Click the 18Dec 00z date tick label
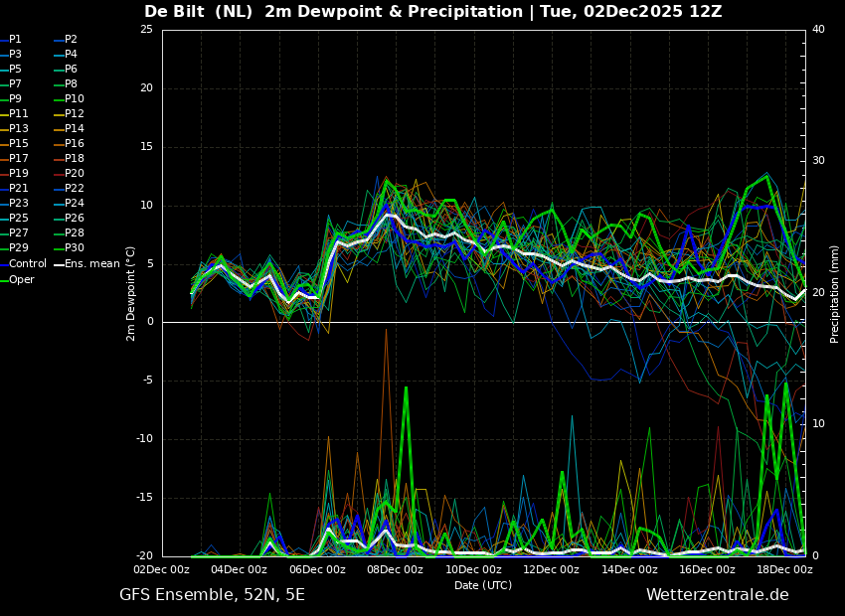The height and width of the screenshot is (616, 845). coord(784,570)
